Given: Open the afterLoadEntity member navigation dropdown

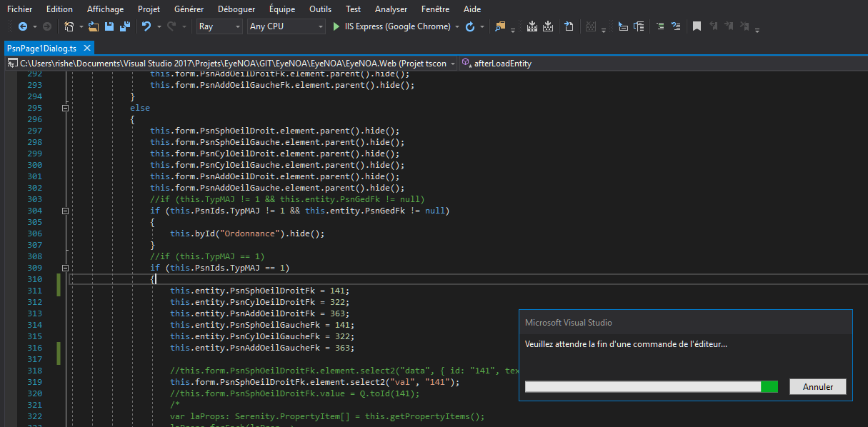Looking at the screenshot, I should [x=507, y=63].
